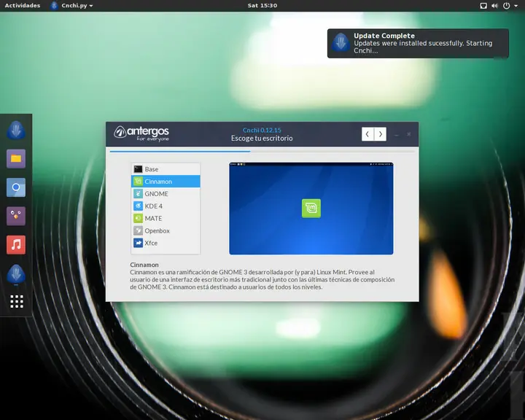Open the Files folder in dock

tap(16, 159)
